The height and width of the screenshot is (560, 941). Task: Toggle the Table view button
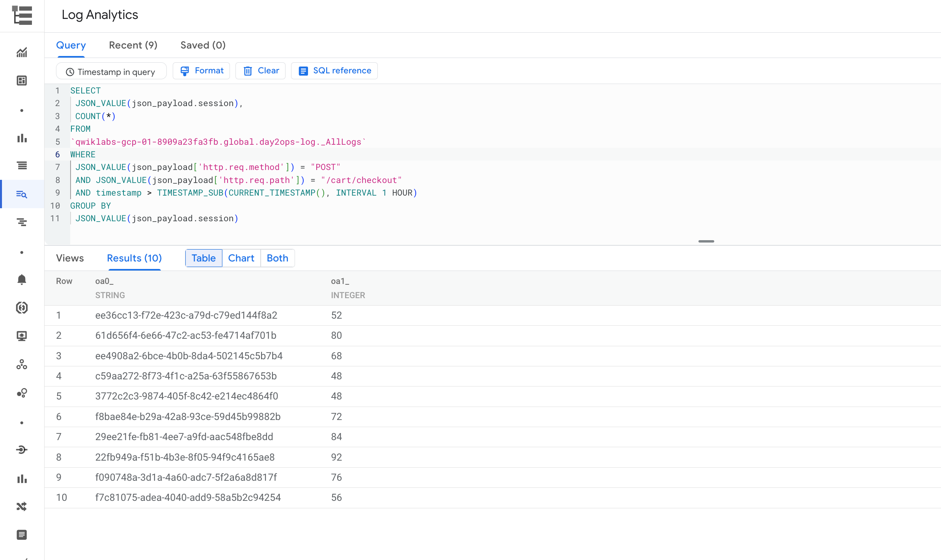203,258
